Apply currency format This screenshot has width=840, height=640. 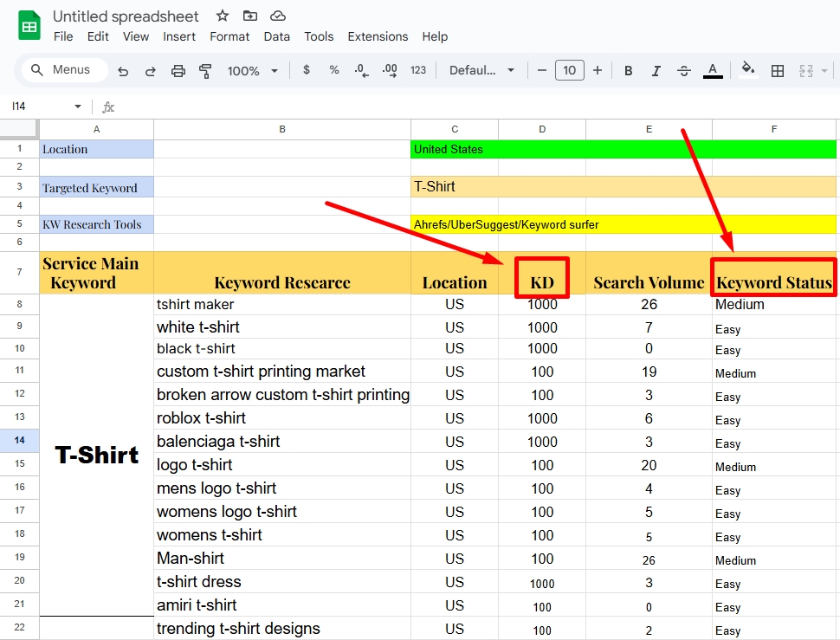click(x=306, y=70)
